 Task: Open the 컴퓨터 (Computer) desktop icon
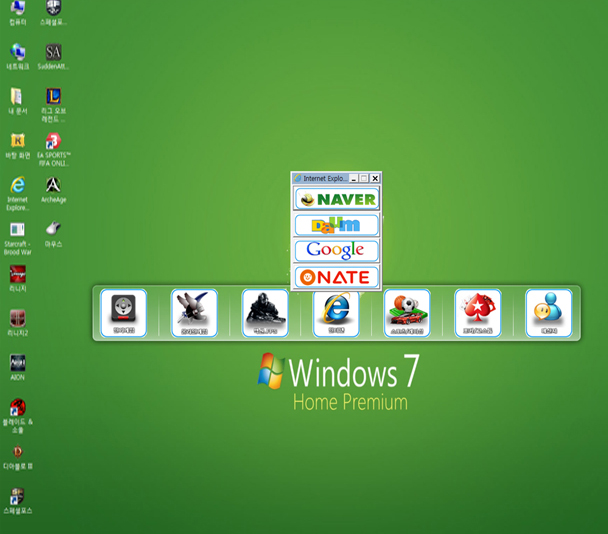click(17, 12)
